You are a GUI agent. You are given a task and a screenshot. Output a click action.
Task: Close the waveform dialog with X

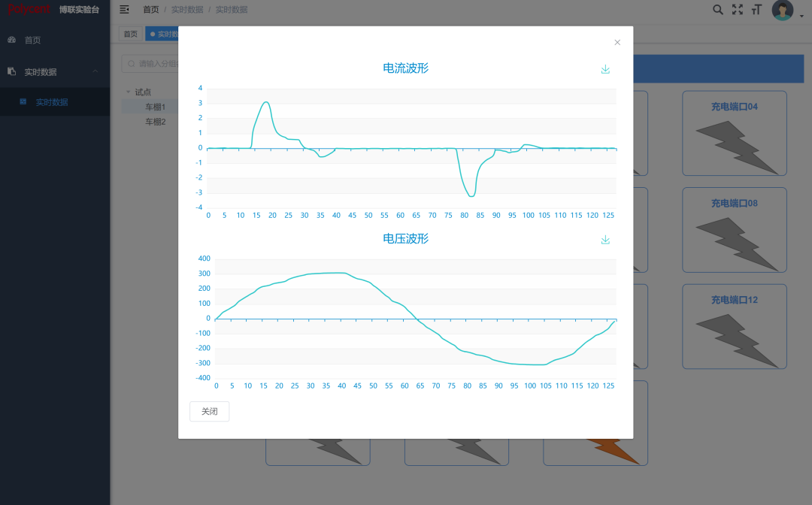pos(617,43)
